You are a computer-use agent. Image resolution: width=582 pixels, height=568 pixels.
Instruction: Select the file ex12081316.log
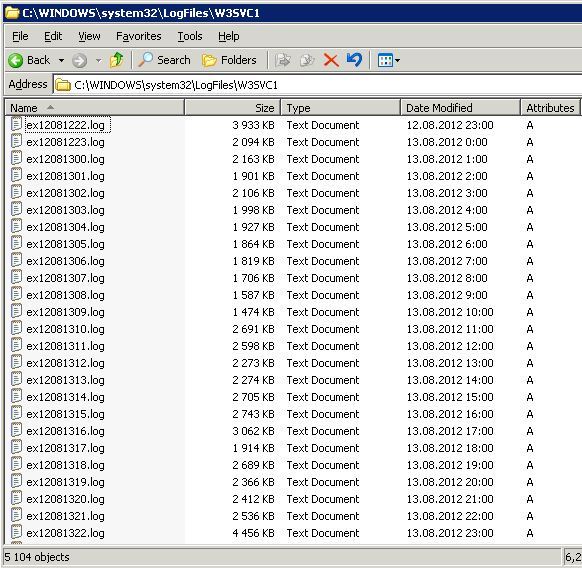click(65, 431)
